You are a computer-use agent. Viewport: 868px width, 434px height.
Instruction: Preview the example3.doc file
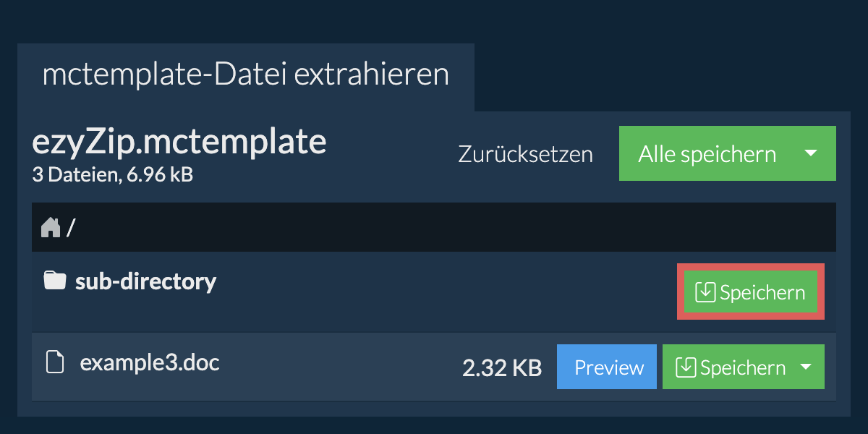tap(608, 367)
